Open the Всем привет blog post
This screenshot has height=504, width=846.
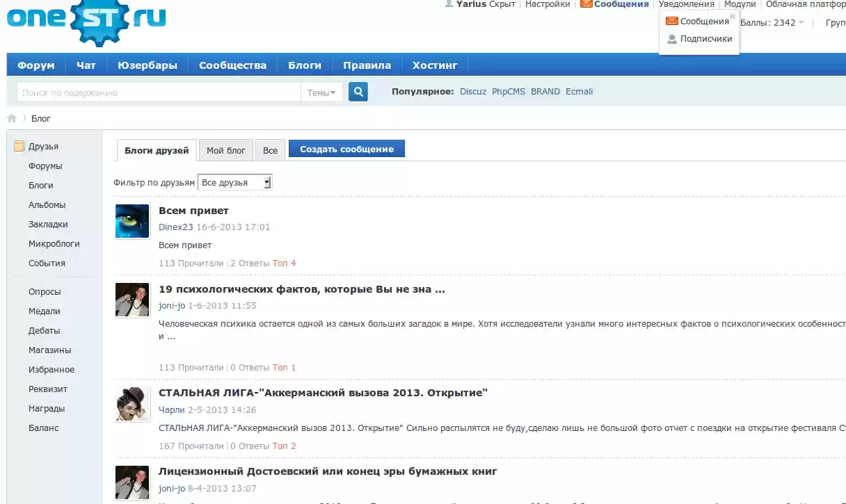pyautogui.click(x=195, y=210)
